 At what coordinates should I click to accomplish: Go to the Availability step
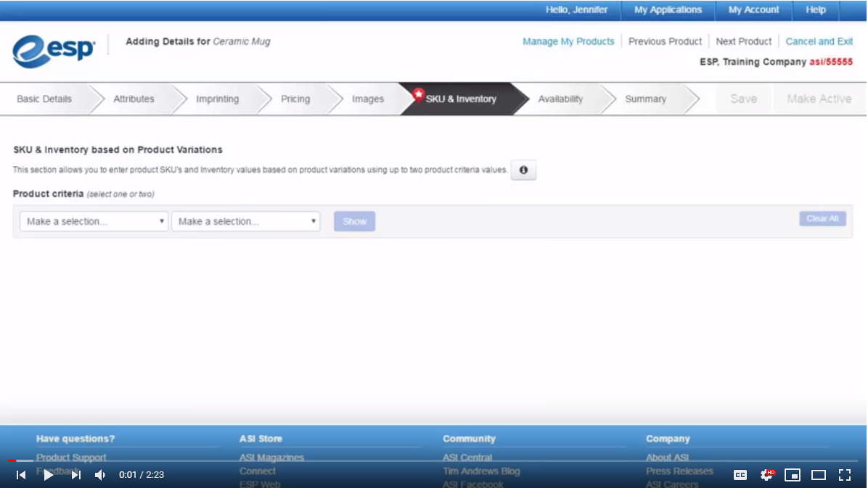(x=560, y=99)
